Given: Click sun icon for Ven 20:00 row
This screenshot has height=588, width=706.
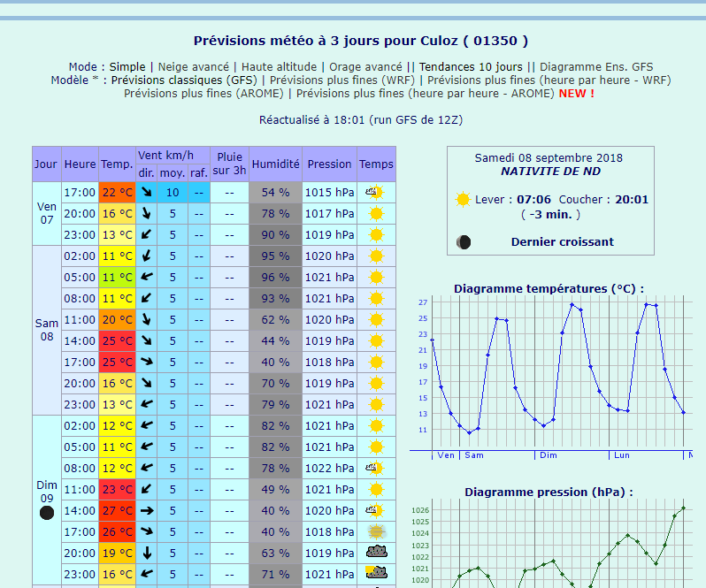Looking at the screenshot, I should pyautogui.click(x=376, y=214).
